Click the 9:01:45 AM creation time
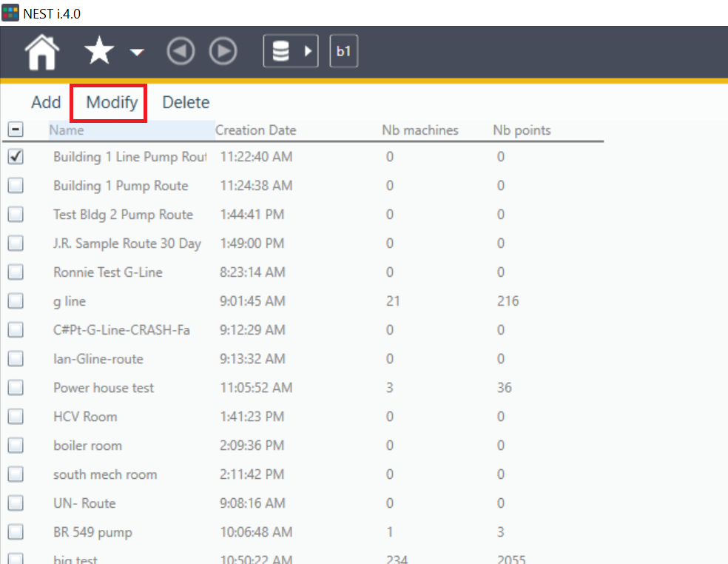Image resolution: width=728 pixels, height=564 pixels. (x=252, y=301)
